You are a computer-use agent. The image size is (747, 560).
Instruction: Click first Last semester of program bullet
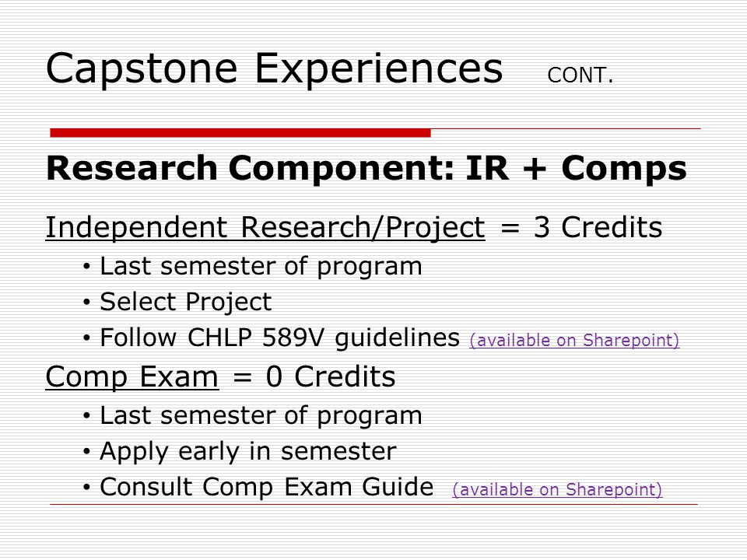261,266
